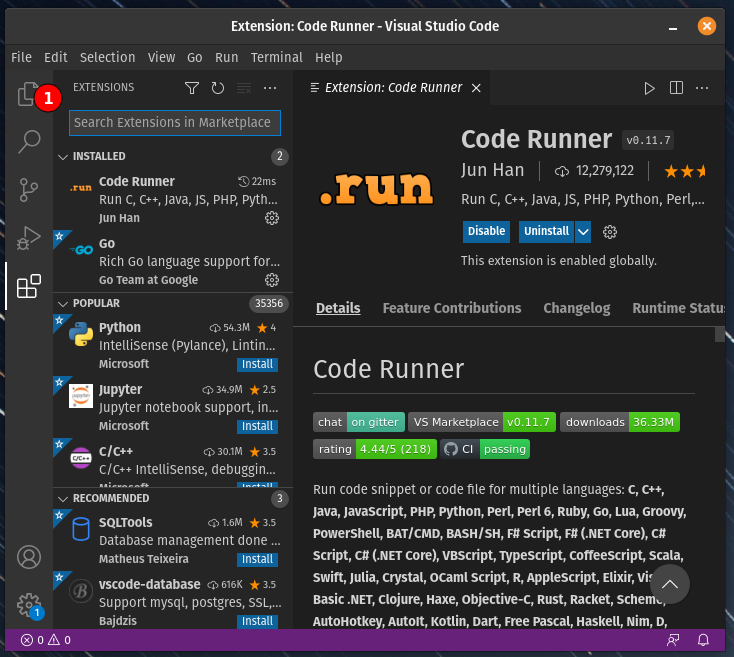This screenshot has height=657, width=734.
Task: Switch to the Feature Contributions tab
Action: point(452,308)
